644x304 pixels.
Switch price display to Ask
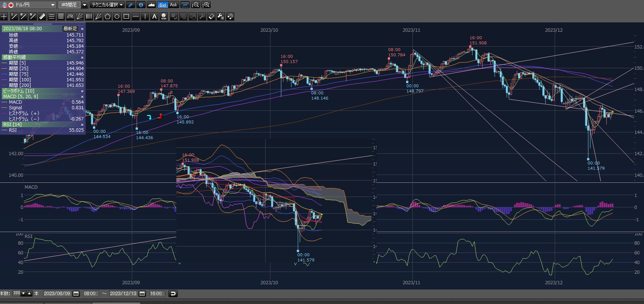pyautogui.click(x=174, y=5)
